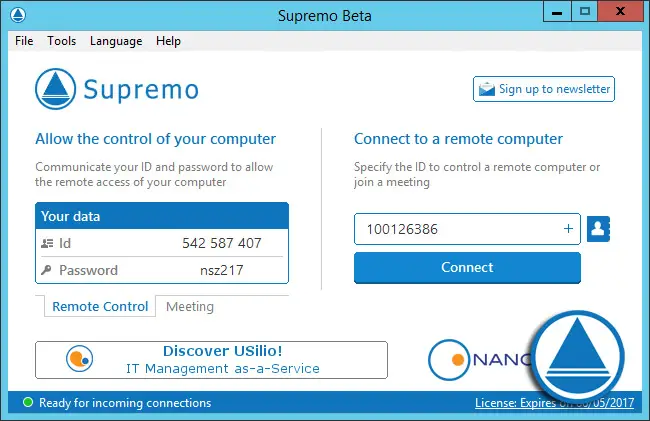The width and height of the screenshot is (650, 421).
Task: Click the Nanosystems logo
Action: tap(479, 360)
